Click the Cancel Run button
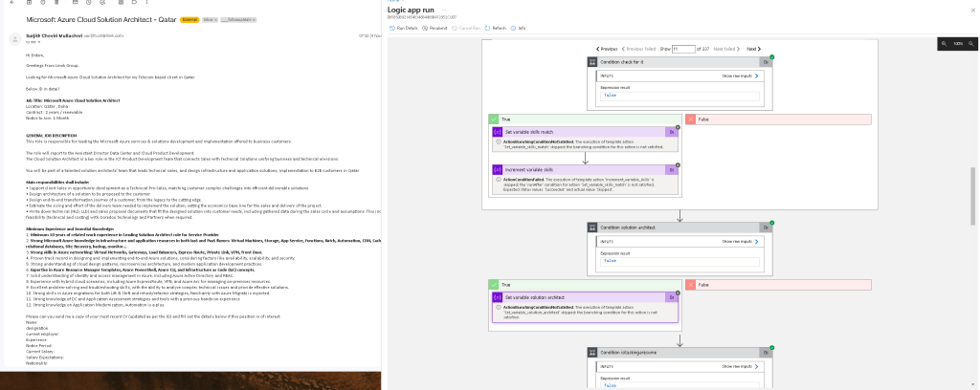The width and height of the screenshot is (980, 390). pyautogui.click(x=466, y=28)
